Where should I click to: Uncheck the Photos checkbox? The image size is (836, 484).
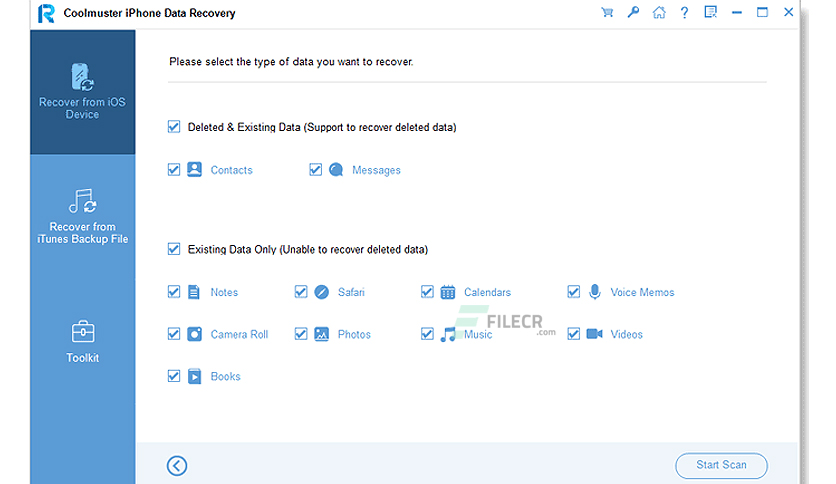[x=301, y=334]
